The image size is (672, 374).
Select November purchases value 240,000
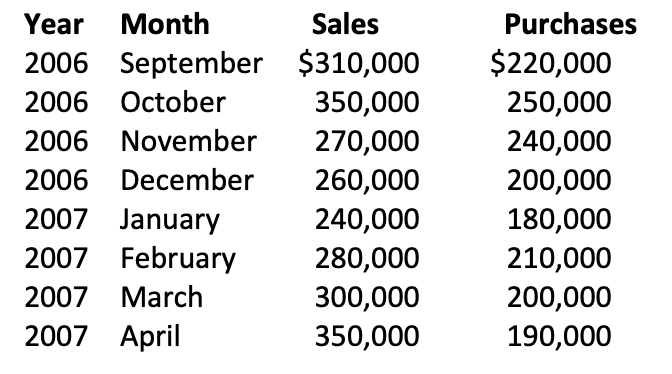tap(559, 141)
